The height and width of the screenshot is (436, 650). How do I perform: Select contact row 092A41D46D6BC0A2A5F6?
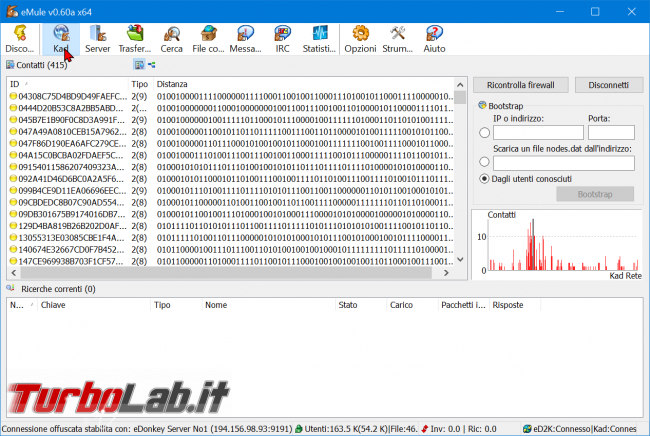[230, 179]
